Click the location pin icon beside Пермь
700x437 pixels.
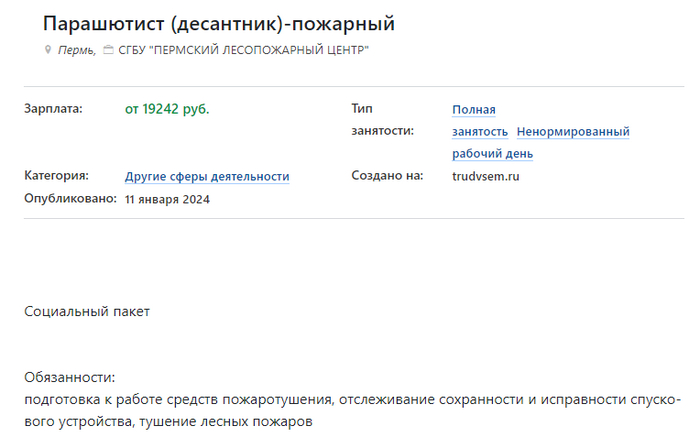(48, 50)
